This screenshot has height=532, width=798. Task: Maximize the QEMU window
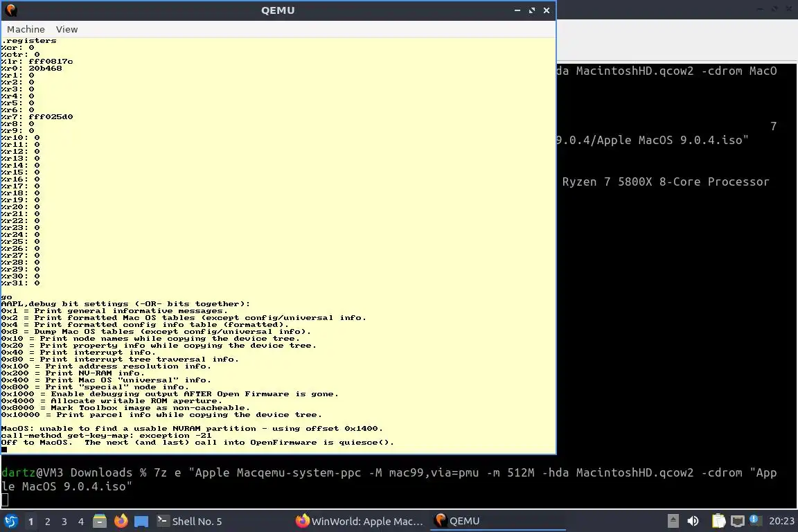click(532, 10)
